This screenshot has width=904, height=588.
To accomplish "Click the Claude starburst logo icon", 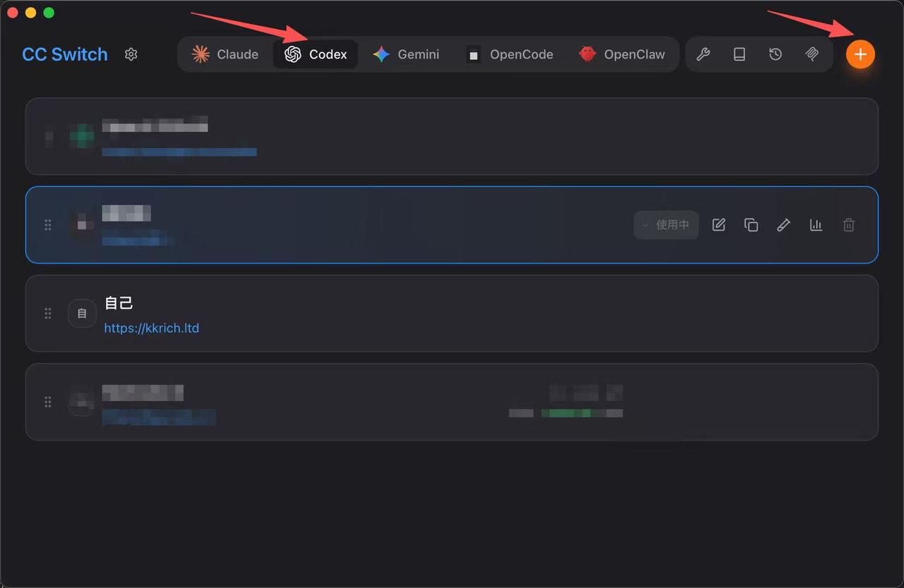I will click(201, 54).
